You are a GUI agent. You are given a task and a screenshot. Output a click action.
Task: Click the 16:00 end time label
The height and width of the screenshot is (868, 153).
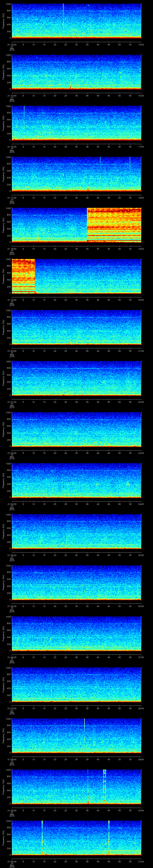point(141,96)
